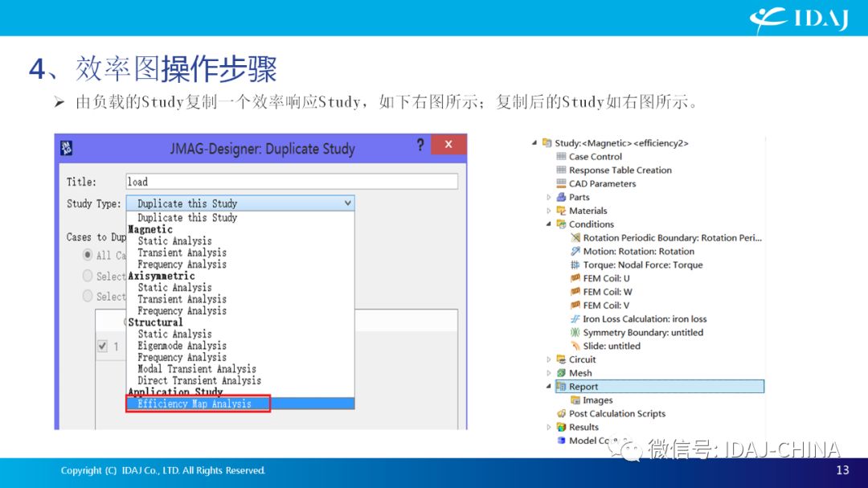The image size is (868, 488).
Task: Click the Results node icon
Action: (561, 427)
